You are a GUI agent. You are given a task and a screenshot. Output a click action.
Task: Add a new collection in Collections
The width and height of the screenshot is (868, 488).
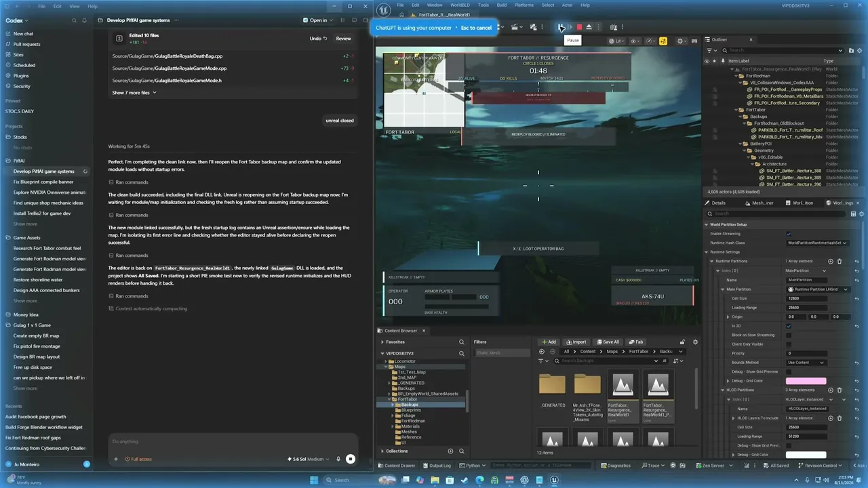pyautogui.click(x=451, y=451)
